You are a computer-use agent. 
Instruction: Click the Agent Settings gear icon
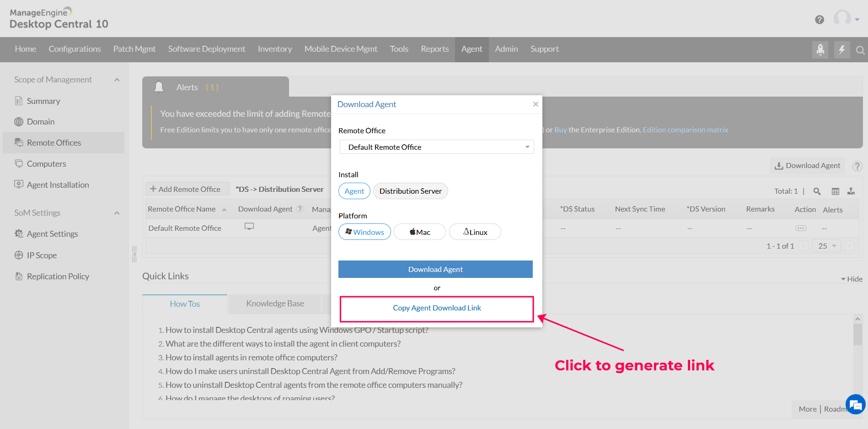pyautogui.click(x=19, y=234)
